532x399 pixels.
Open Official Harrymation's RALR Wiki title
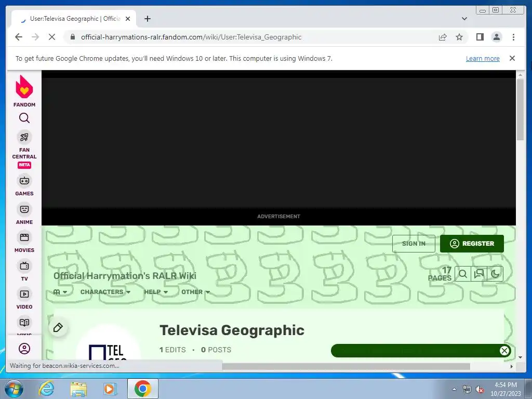coord(125,276)
